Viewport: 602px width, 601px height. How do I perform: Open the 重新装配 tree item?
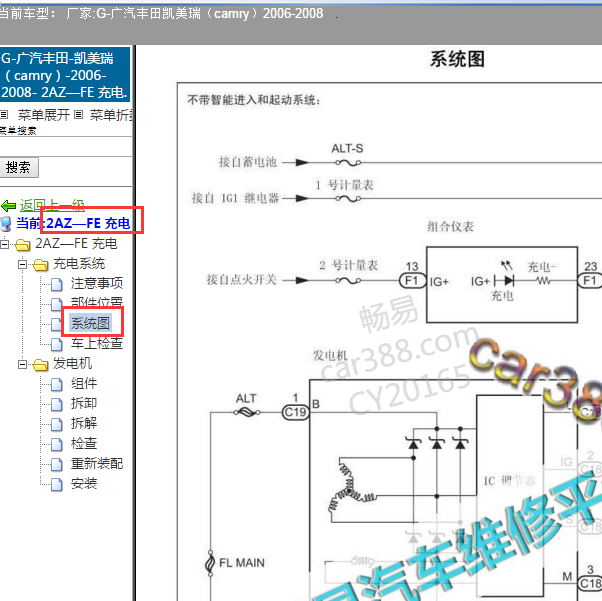pyautogui.click(x=97, y=464)
